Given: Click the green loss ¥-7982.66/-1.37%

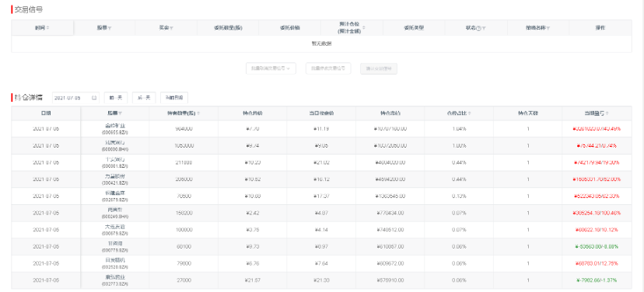Looking at the screenshot, I should click(597, 280).
